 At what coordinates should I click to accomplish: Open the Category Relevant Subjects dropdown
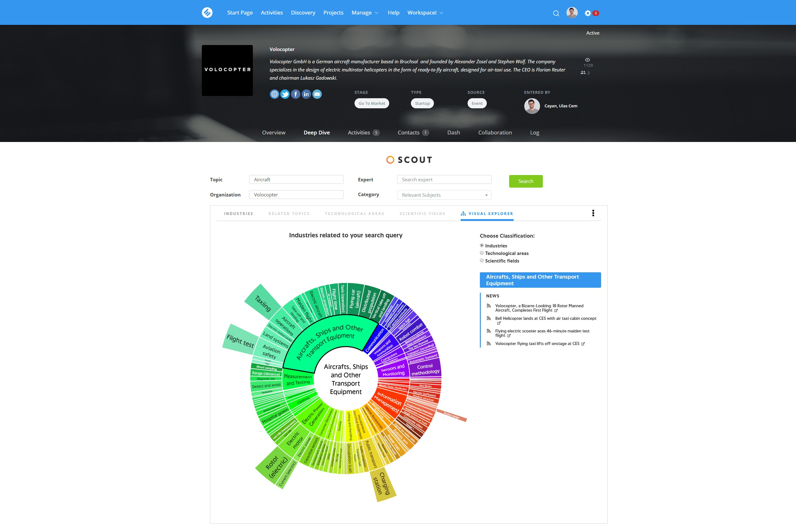pos(444,195)
